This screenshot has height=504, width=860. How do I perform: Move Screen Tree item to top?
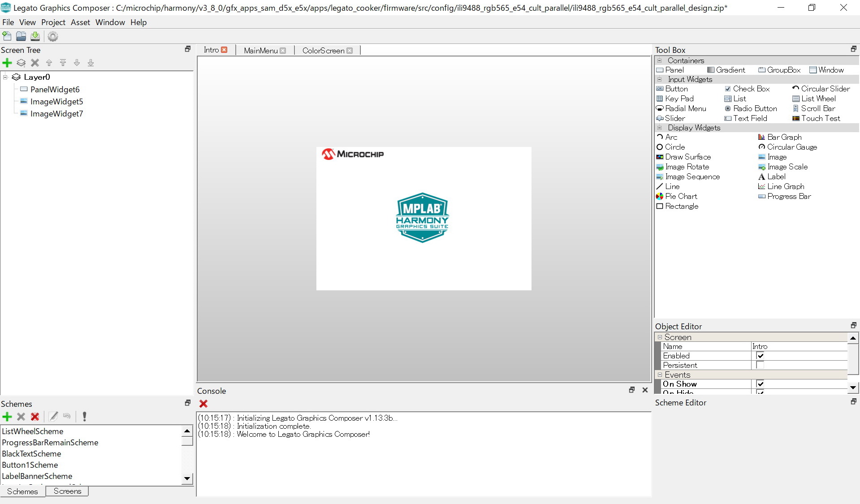click(63, 63)
